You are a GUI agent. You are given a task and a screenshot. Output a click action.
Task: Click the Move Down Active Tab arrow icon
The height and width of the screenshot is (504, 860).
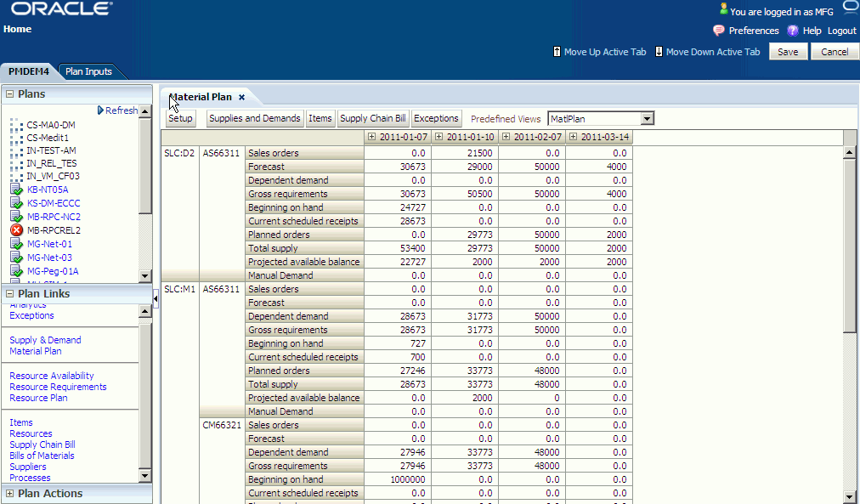click(x=659, y=52)
